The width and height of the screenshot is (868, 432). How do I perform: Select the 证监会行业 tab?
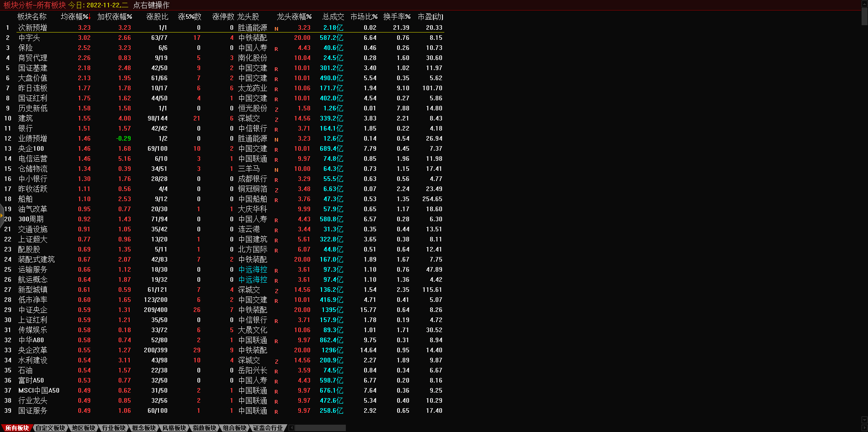tap(268, 428)
